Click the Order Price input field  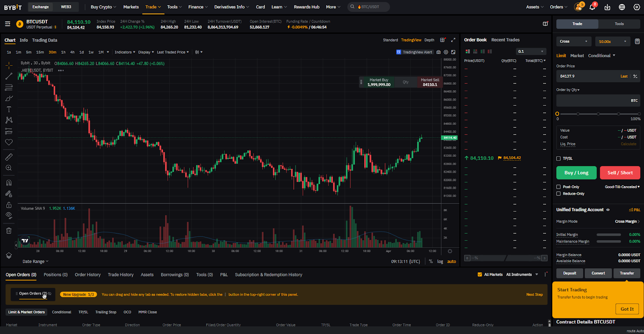click(x=588, y=76)
